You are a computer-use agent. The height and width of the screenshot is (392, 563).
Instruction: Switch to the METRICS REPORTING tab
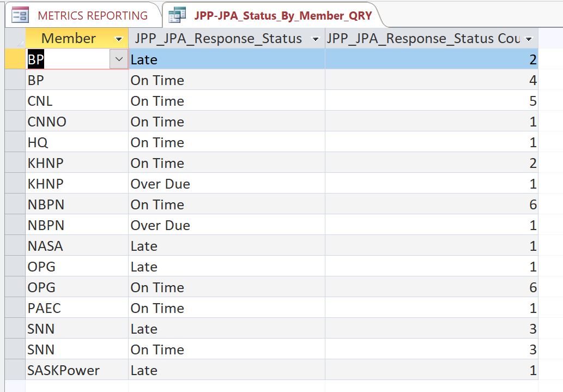click(x=92, y=15)
